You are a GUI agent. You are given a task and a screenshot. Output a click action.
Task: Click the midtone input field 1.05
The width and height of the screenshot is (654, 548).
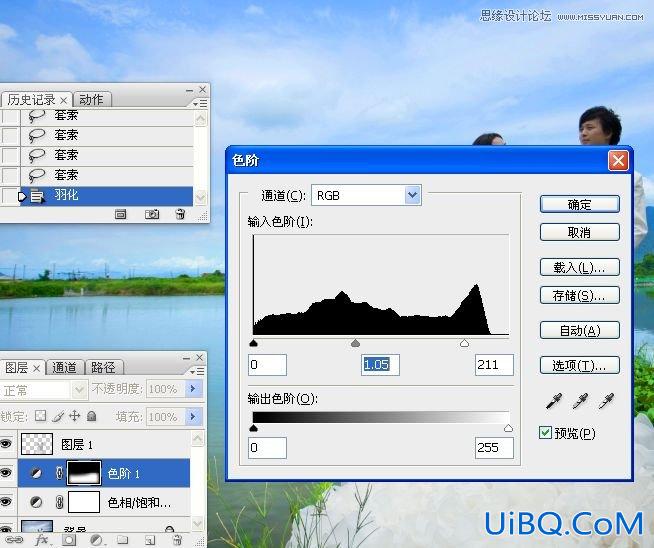(380, 365)
